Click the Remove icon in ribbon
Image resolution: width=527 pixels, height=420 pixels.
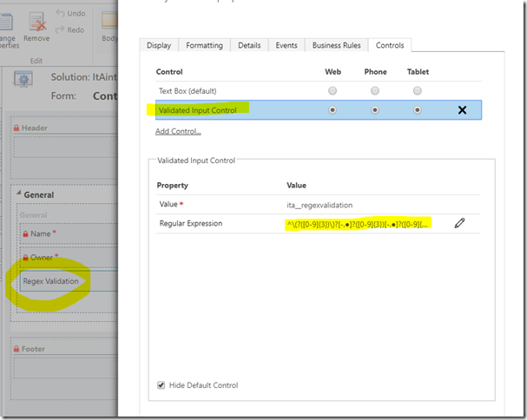point(36,22)
